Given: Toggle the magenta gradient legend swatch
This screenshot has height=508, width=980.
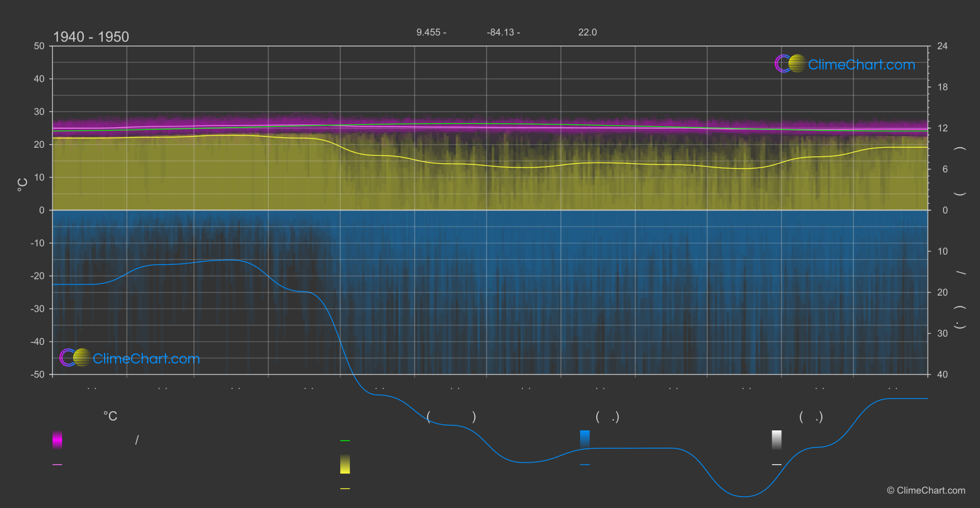Looking at the screenshot, I should (x=57, y=440).
